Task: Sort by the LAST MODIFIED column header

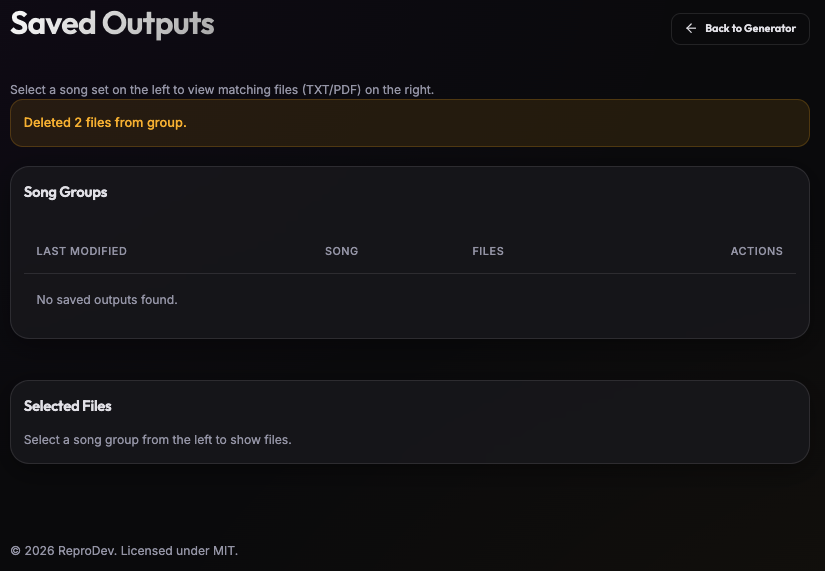Action: pos(81,251)
